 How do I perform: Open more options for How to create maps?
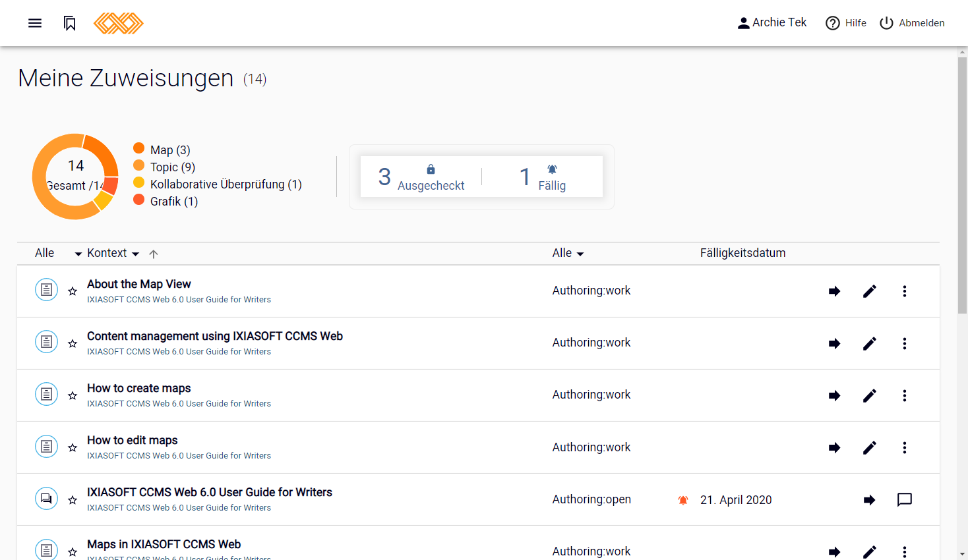point(905,395)
